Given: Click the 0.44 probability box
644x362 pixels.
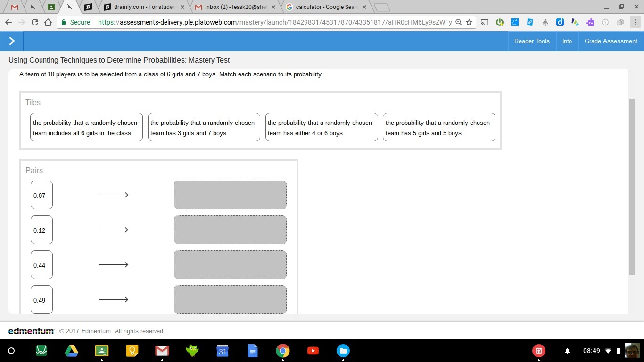Looking at the screenshot, I should [41, 265].
